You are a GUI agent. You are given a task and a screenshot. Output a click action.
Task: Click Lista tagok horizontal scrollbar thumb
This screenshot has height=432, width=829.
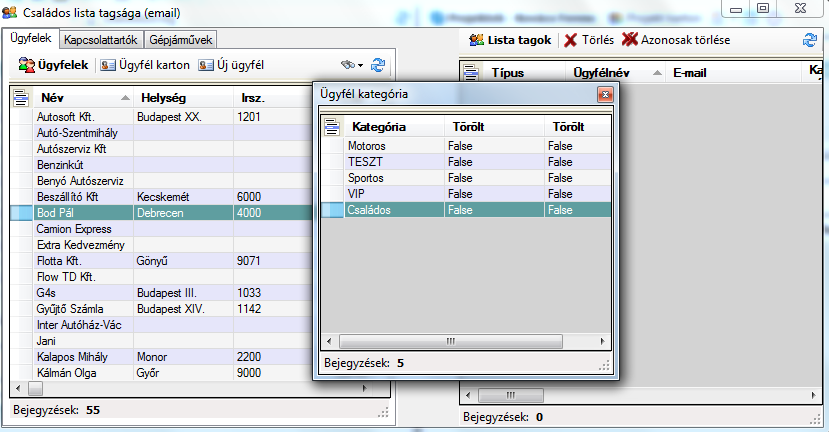[510, 395]
